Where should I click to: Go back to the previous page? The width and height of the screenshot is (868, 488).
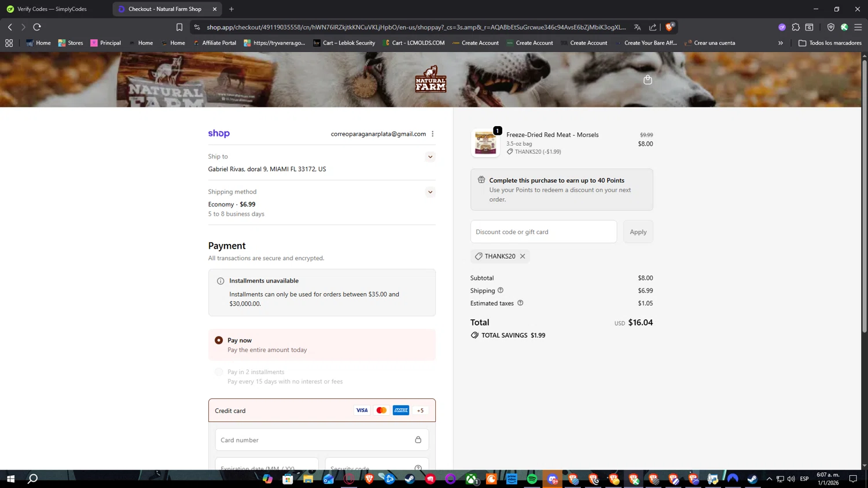(10, 27)
